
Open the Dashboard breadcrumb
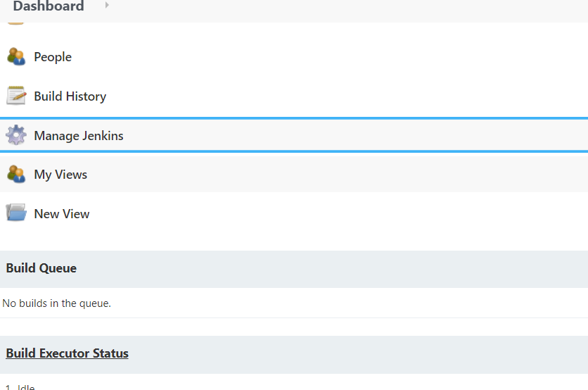coord(49,6)
